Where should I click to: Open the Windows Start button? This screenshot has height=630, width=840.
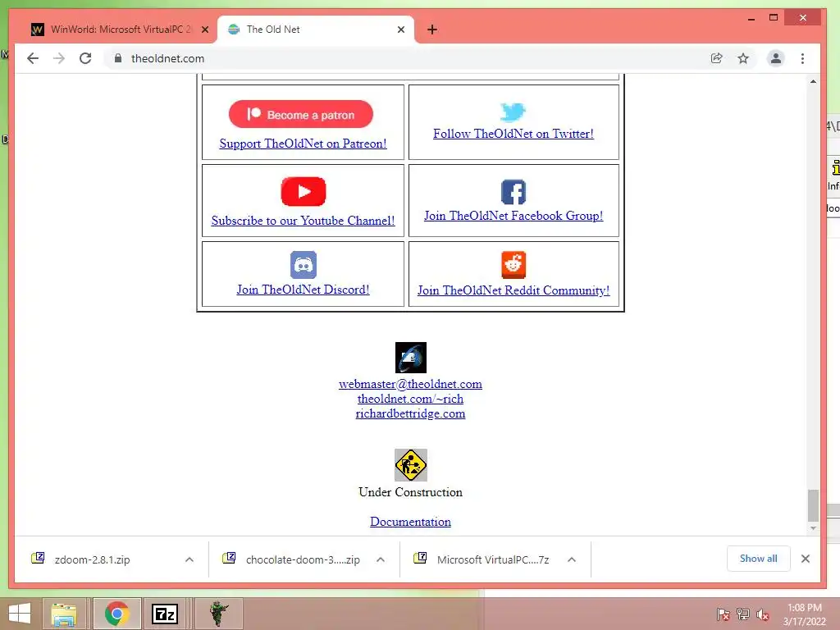coord(20,614)
